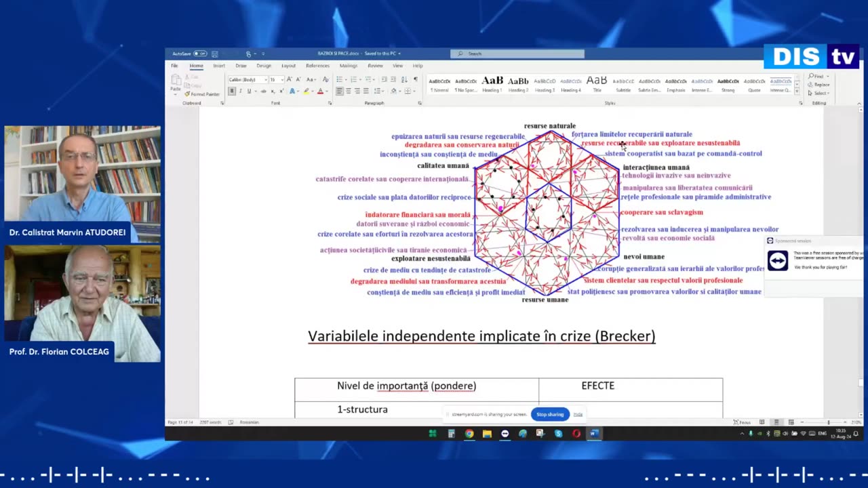Viewport: 868px width, 488px height.
Task: Select the Review ribbon tab
Action: click(x=375, y=66)
